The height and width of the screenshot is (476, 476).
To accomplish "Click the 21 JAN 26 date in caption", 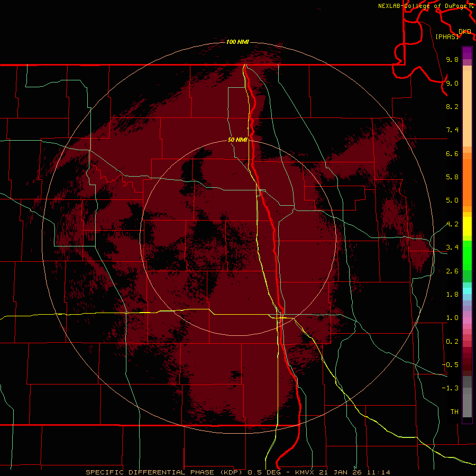I will pyautogui.click(x=341, y=472).
